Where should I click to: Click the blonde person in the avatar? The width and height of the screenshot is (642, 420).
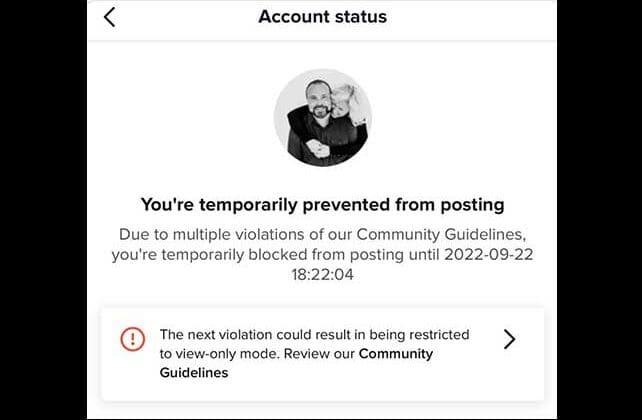347,102
